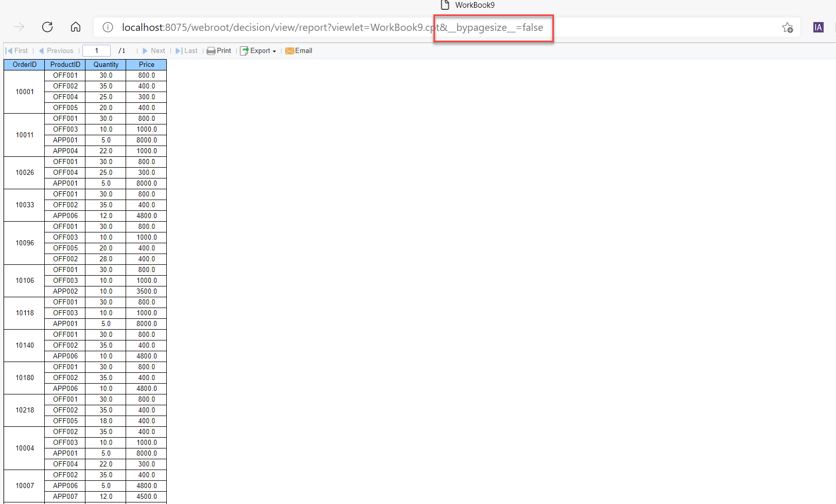Open the IA profile avatar

coord(818,27)
